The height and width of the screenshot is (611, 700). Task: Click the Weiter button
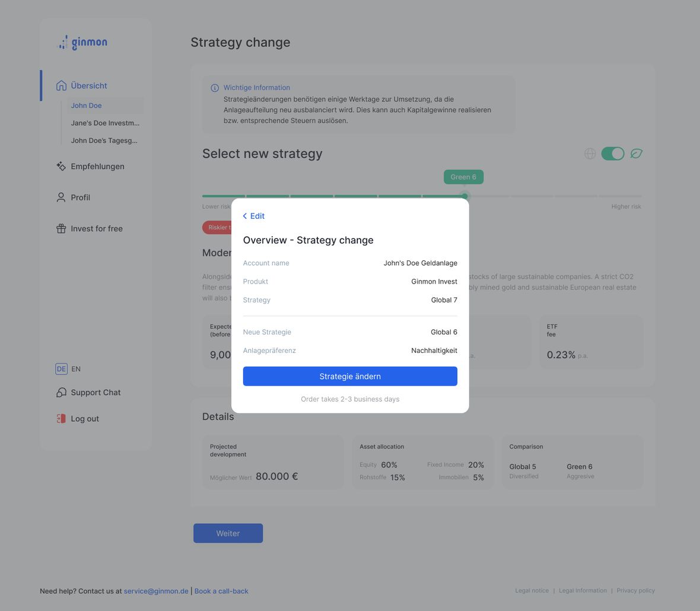pos(228,533)
